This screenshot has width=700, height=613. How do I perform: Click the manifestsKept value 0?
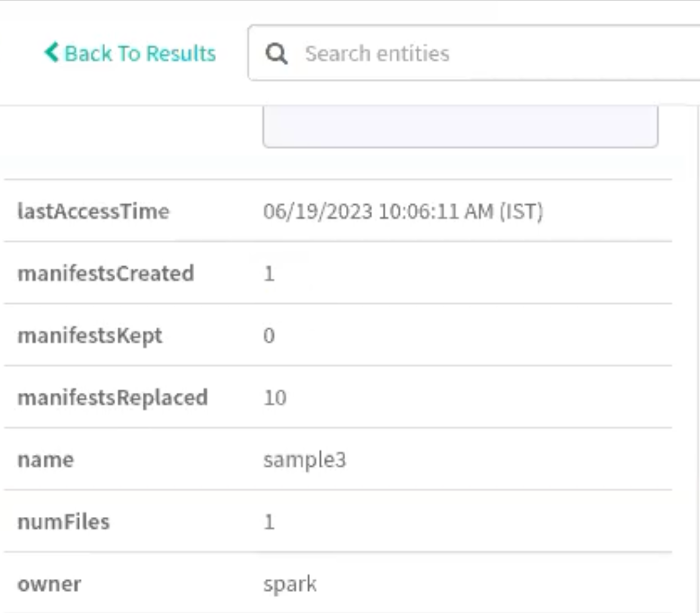269,336
